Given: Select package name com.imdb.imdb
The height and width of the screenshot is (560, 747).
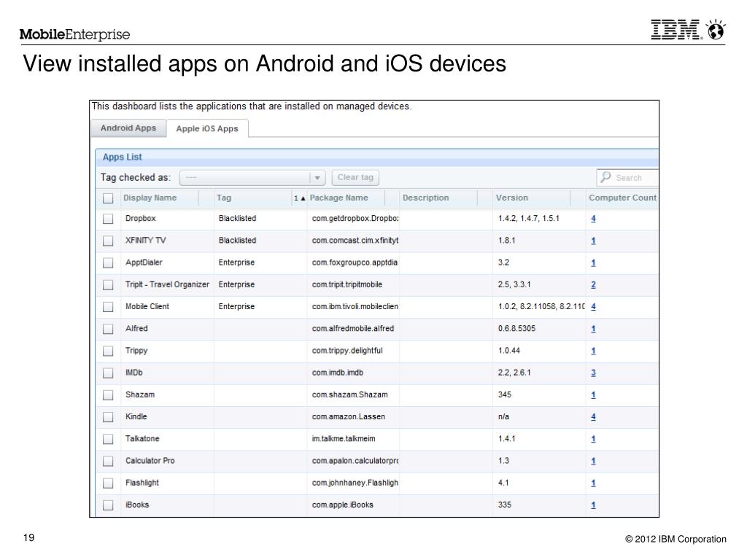Looking at the screenshot, I should [337, 373].
